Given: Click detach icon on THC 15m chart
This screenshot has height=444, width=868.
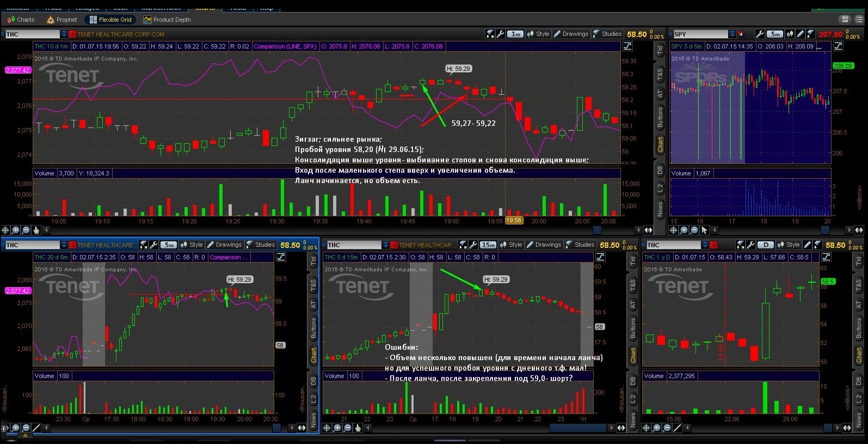Looking at the screenshot, I should [x=463, y=245].
